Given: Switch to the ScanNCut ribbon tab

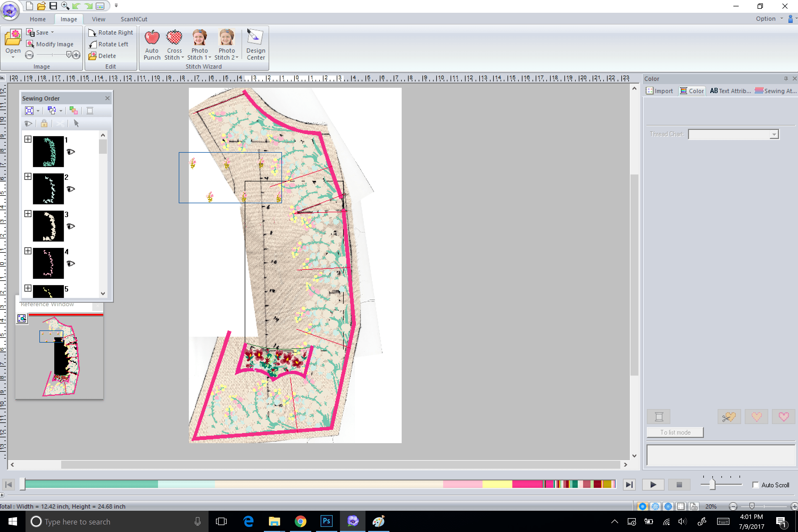Looking at the screenshot, I should (134, 19).
